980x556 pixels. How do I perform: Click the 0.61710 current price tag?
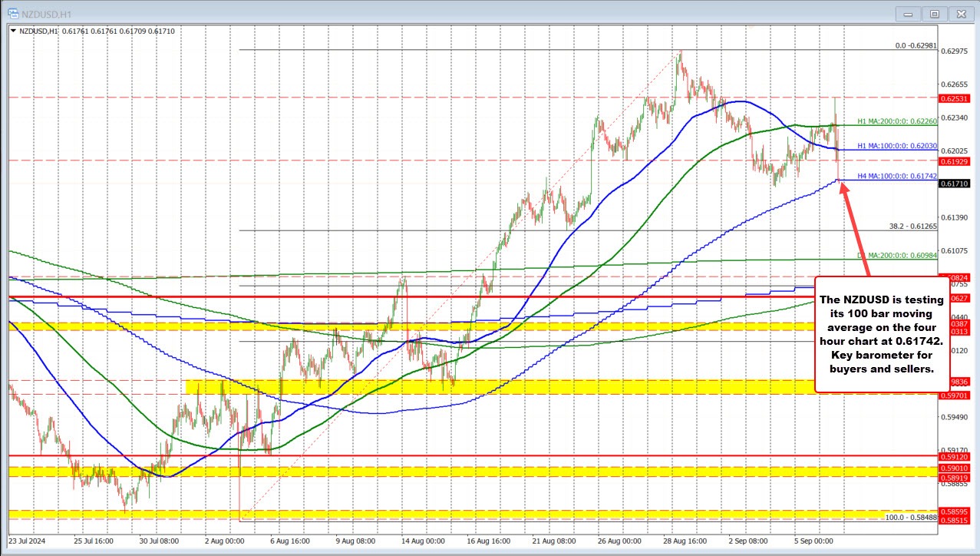pyautogui.click(x=953, y=184)
